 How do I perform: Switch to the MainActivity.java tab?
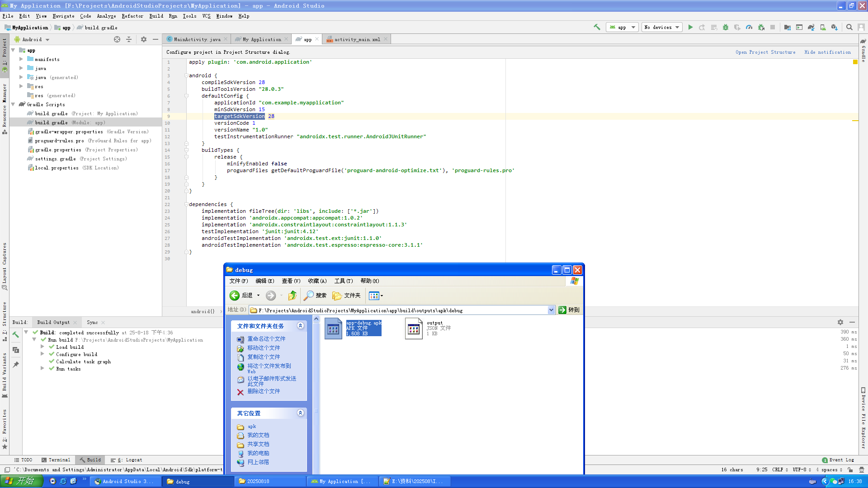197,39
